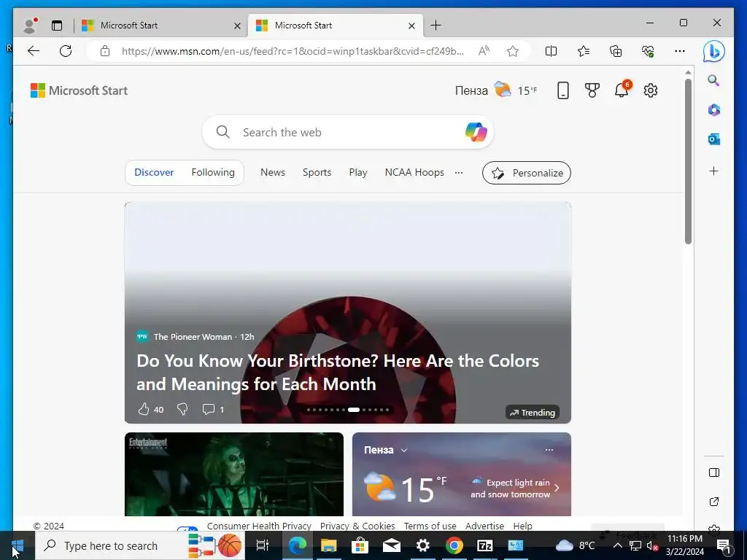Screen dimensions: 747x560
Task: Switch to the Following tab
Action: [x=213, y=172]
